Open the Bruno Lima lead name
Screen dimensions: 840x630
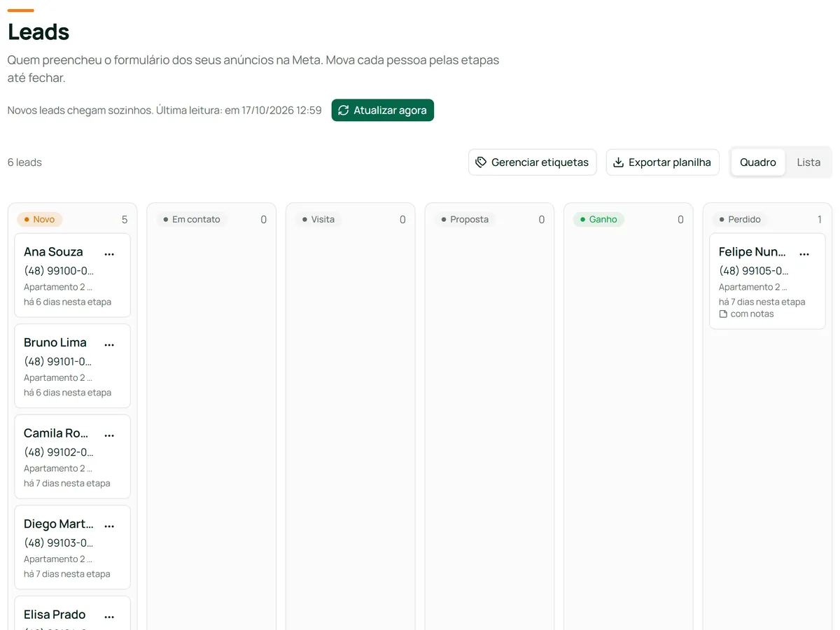(55, 342)
